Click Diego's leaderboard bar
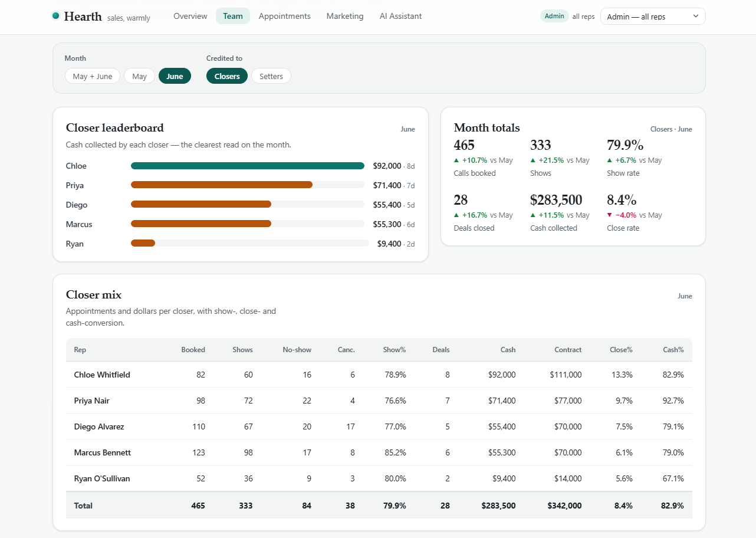The height and width of the screenshot is (538, 756). tap(201, 204)
